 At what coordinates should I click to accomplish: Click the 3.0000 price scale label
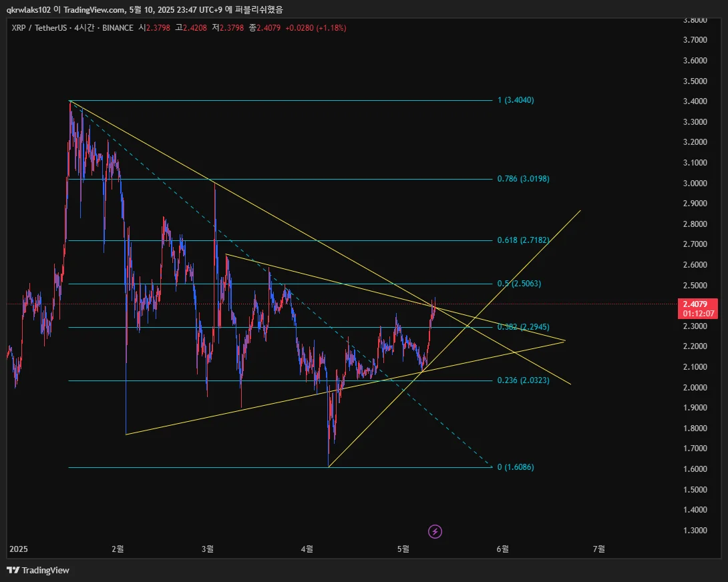695,183
